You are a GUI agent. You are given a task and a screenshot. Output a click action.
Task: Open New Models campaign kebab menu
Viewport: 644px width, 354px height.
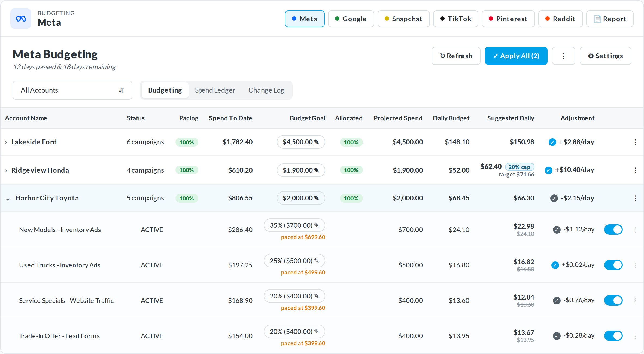pos(636,230)
